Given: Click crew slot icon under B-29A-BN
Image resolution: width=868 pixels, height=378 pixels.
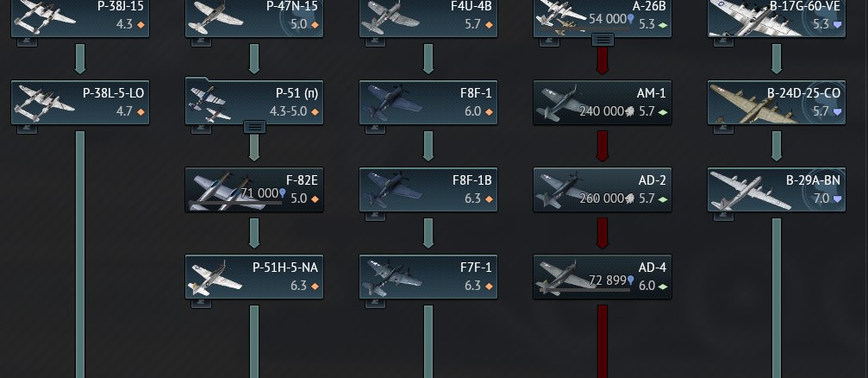Looking at the screenshot, I should 723,216.
